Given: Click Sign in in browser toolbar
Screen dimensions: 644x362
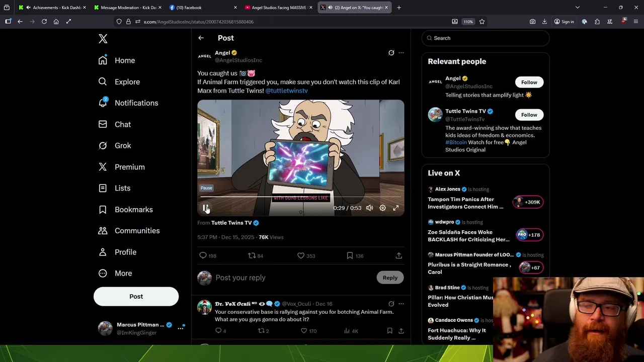Looking at the screenshot, I should click(x=564, y=22).
